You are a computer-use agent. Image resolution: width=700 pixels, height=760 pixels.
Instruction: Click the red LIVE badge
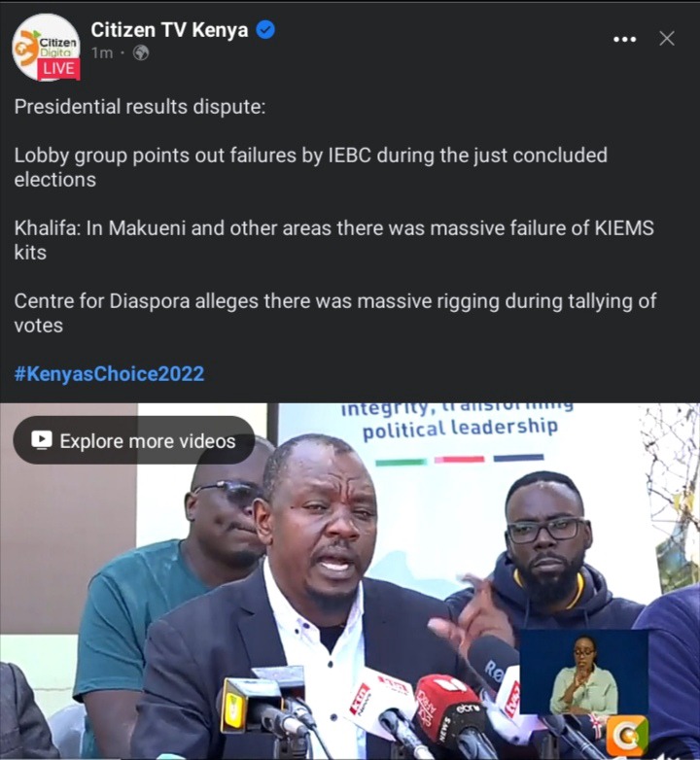click(x=58, y=69)
